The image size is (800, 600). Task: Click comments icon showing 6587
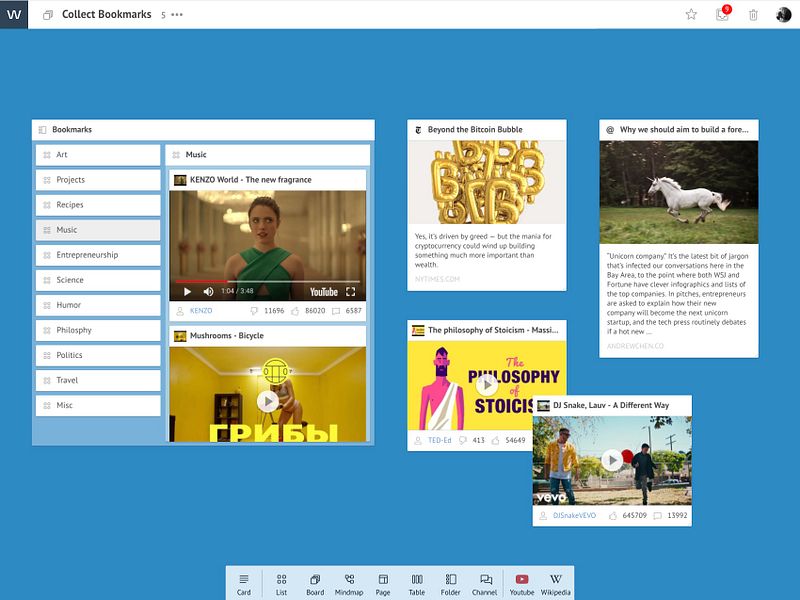coord(336,311)
